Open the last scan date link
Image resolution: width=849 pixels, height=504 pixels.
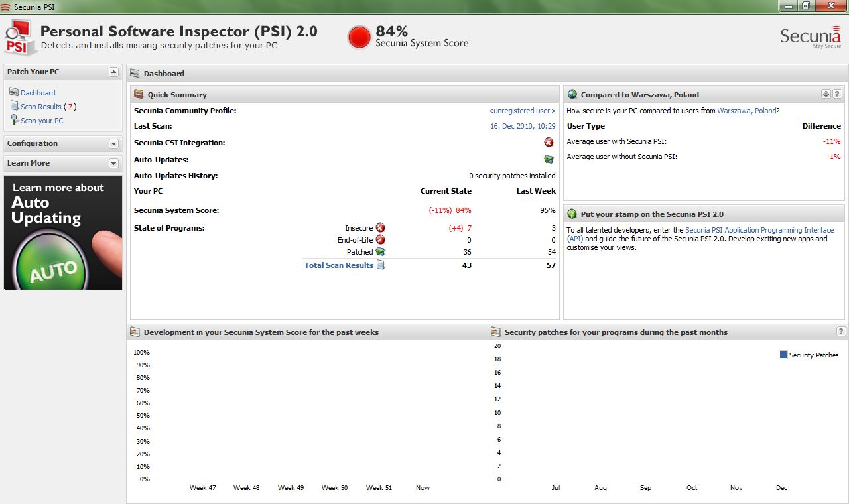click(x=523, y=126)
